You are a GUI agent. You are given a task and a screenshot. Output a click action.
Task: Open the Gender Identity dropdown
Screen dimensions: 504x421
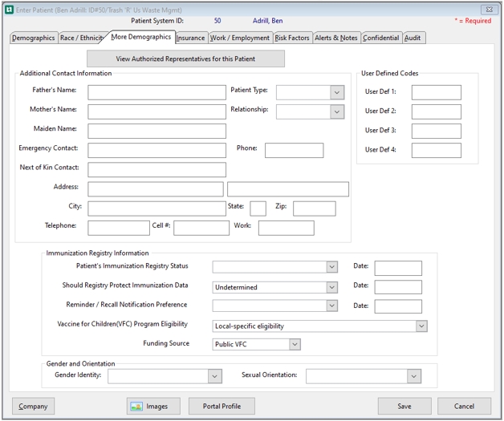pyautogui.click(x=215, y=376)
